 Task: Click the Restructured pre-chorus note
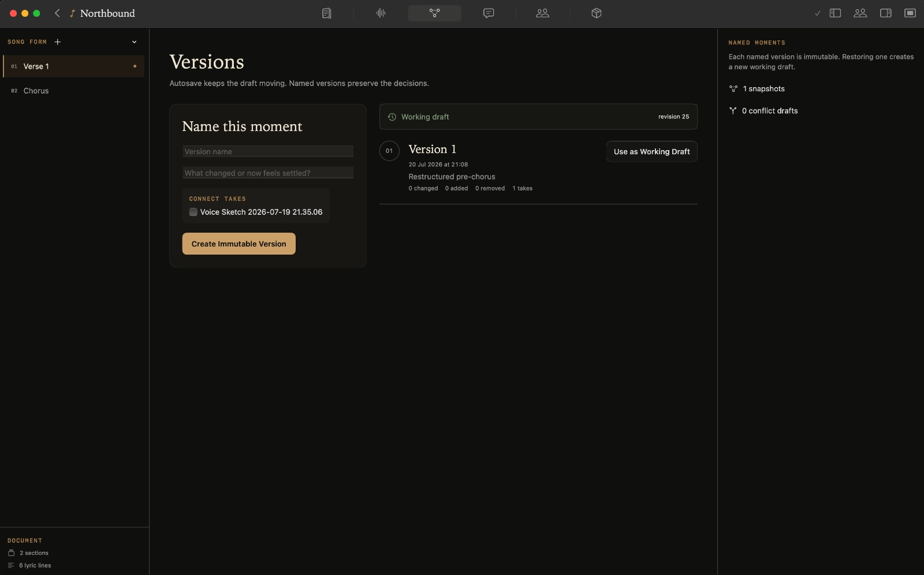[x=452, y=177]
